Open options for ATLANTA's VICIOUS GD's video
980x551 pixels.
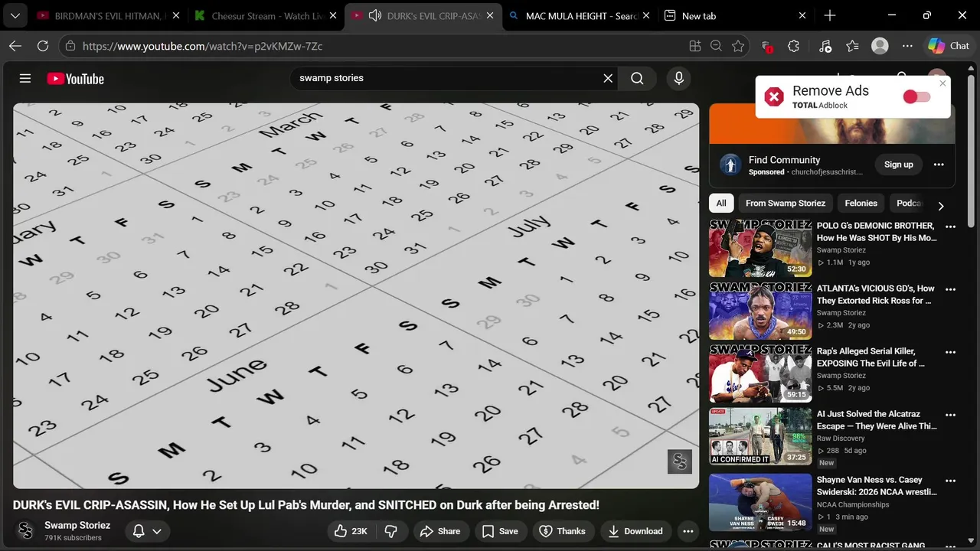(950, 289)
